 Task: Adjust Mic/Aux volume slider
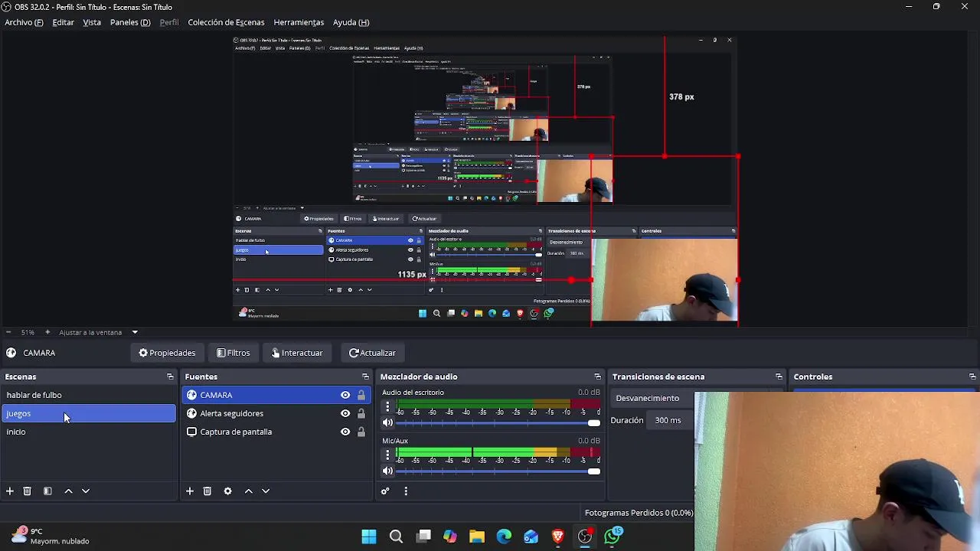[498, 471]
